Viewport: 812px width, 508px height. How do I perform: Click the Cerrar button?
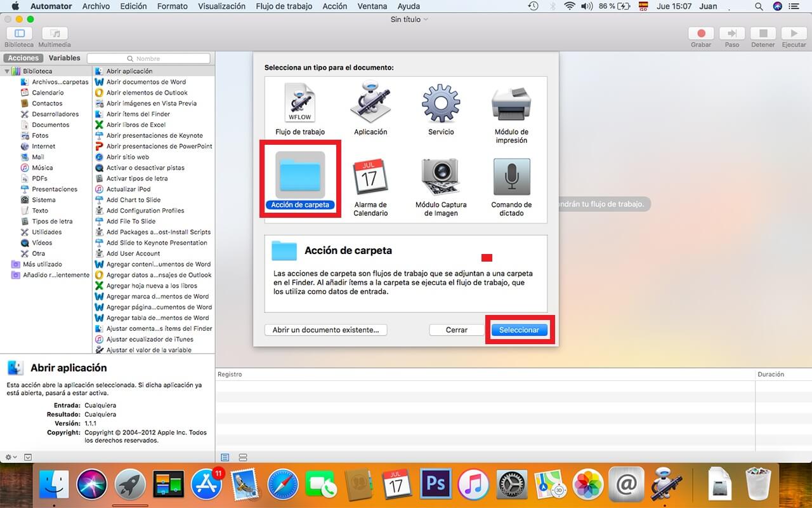point(457,330)
